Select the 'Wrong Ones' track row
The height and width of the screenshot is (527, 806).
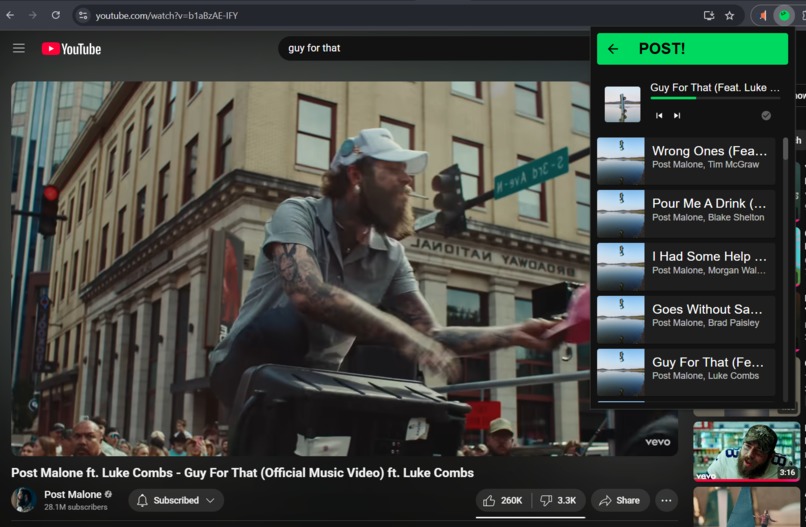686,161
